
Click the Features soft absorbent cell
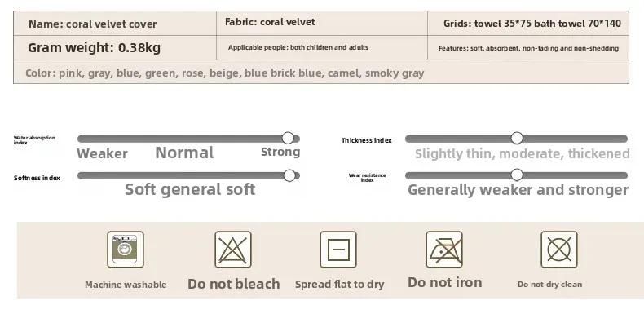pos(528,47)
